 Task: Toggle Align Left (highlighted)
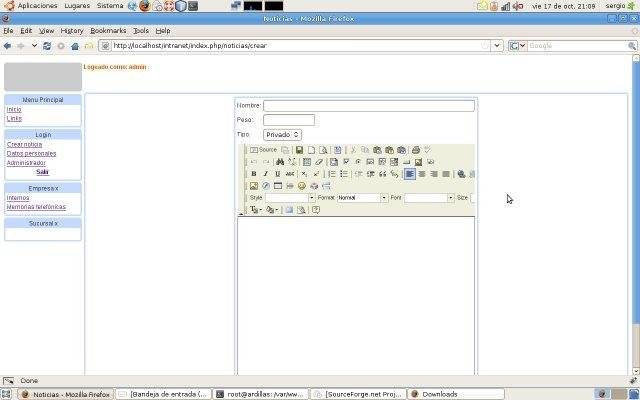click(410, 174)
